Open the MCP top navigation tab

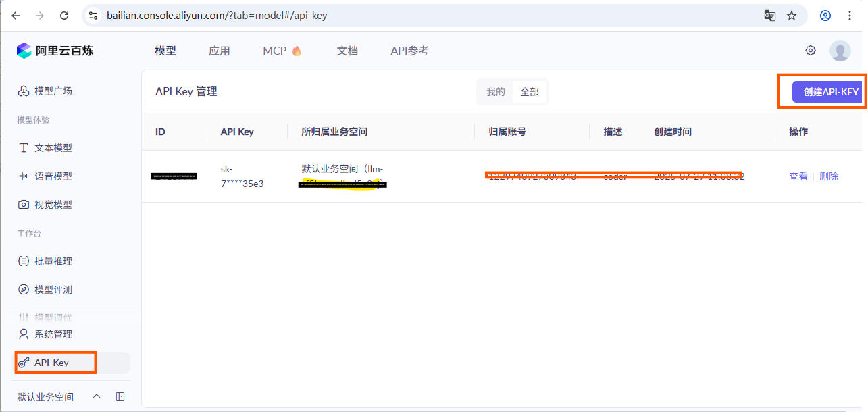tap(282, 51)
